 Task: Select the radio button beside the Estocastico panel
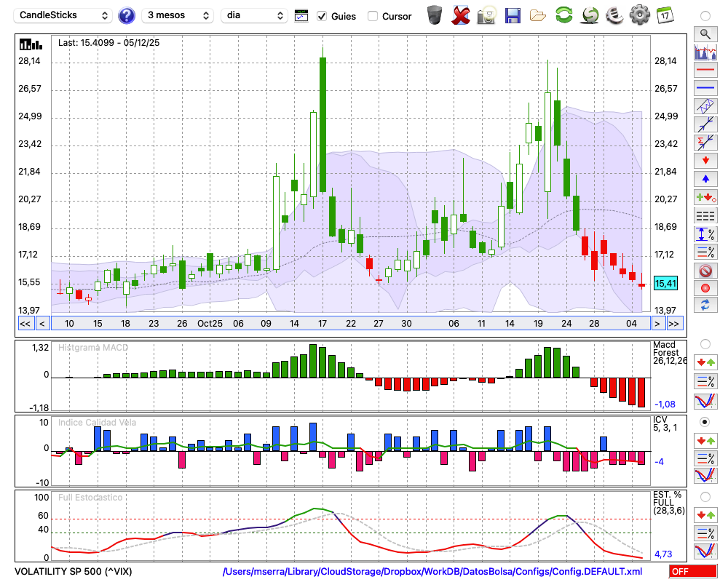[x=705, y=497]
